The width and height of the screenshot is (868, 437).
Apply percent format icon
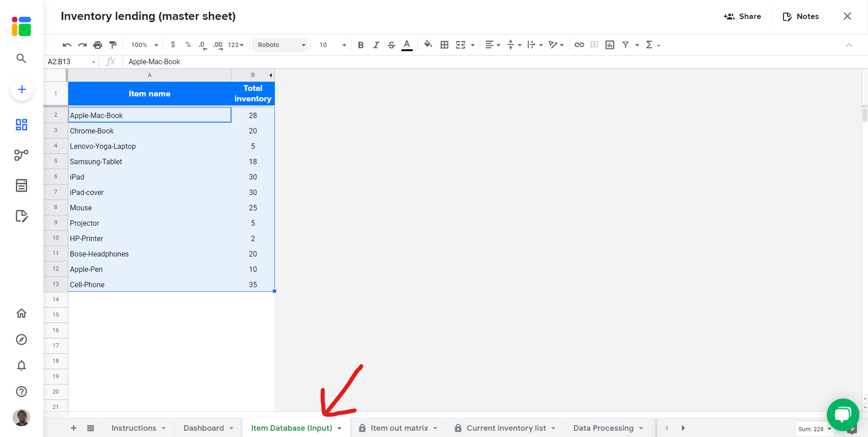pyautogui.click(x=188, y=45)
